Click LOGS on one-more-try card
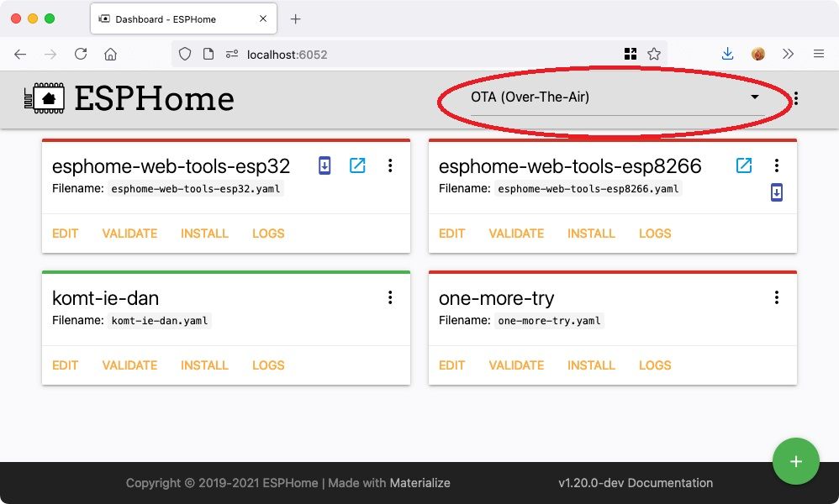Image resolution: width=839 pixels, height=504 pixels. [655, 365]
